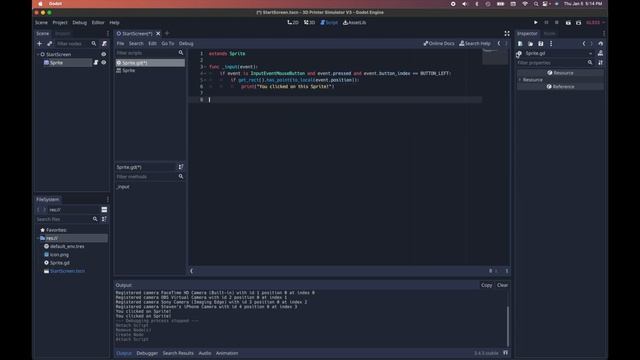Image resolution: width=640 pixels, height=360 pixels.
Task: Select the Sprite node in scene tree
Action: (56, 62)
